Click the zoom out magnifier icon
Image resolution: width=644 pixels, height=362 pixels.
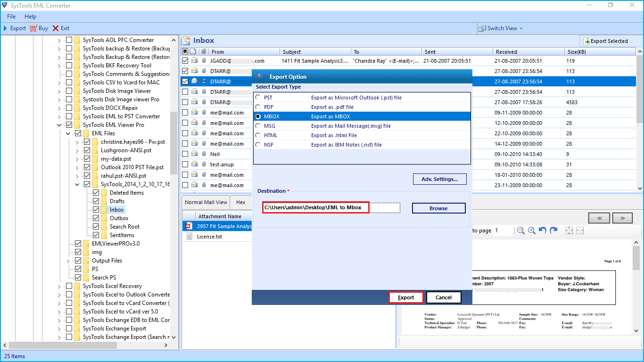click(520, 230)
